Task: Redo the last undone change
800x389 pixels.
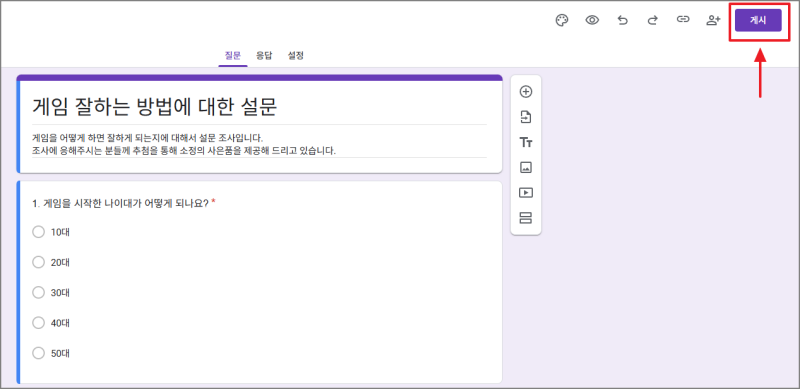Action: click(653, 20)
